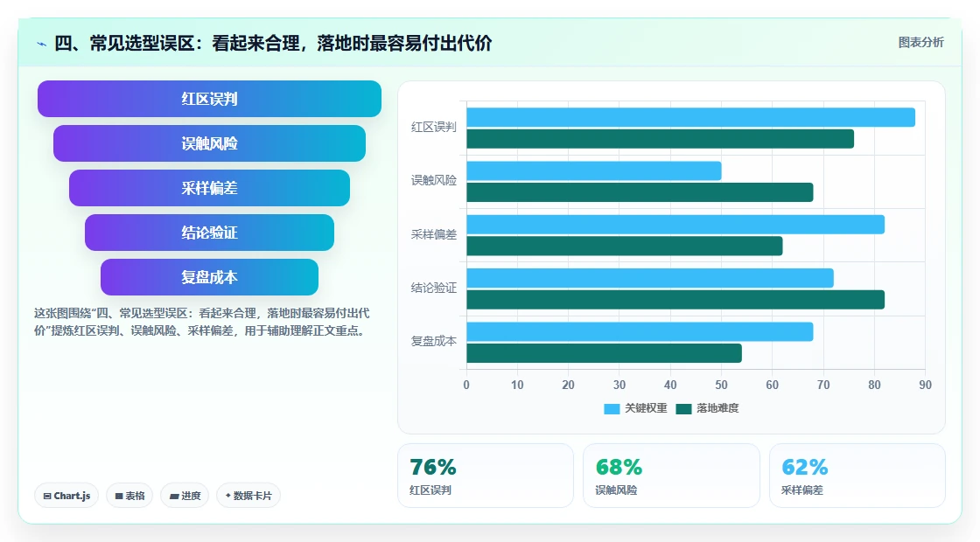Screen dimensions: 980x542
Task: Click the 结论验证 blue 关键权重 bar
Action: [650, 278]
